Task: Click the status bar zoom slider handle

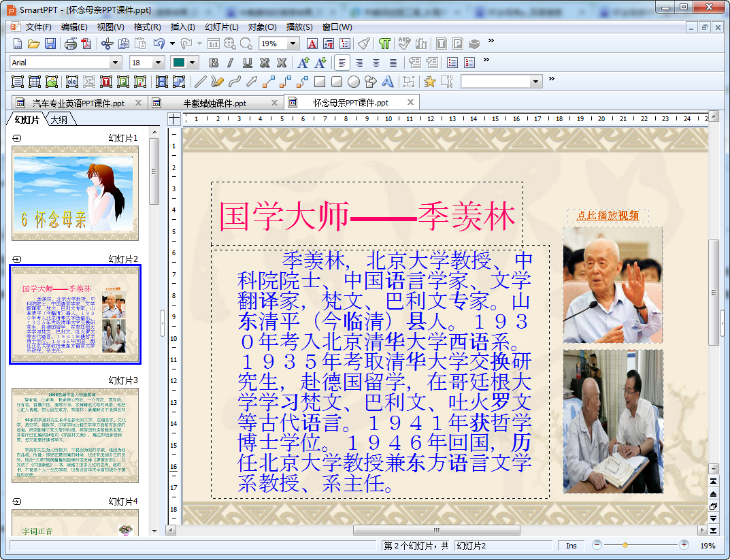Action: pos(625,544)
